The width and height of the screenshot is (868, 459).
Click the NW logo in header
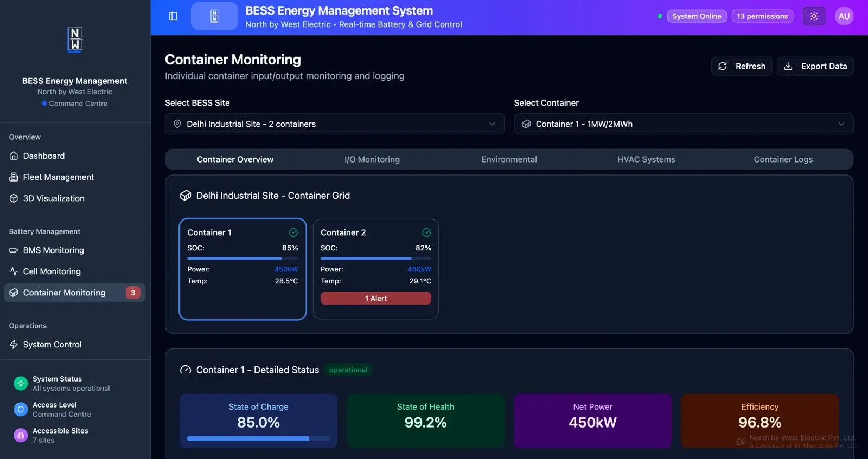click(x=214, y=16)
